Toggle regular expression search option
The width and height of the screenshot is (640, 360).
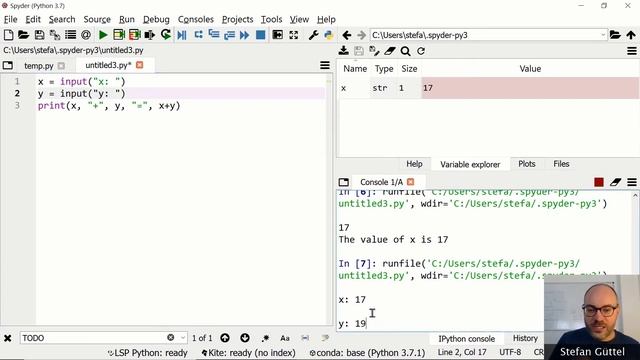[x=265, y=338]
